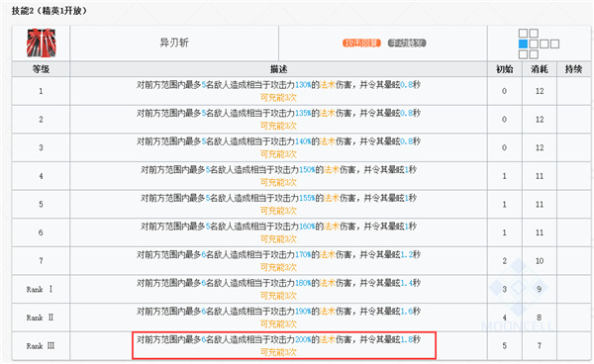
Task: Click the Rank I level cell
Action: click(x=41, y=289)
